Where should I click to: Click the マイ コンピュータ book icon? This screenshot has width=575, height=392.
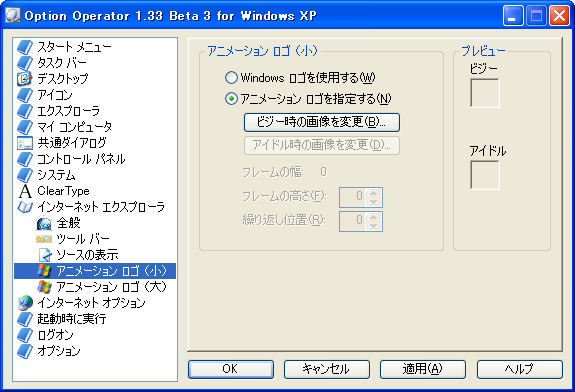click(x=25, y=127)
